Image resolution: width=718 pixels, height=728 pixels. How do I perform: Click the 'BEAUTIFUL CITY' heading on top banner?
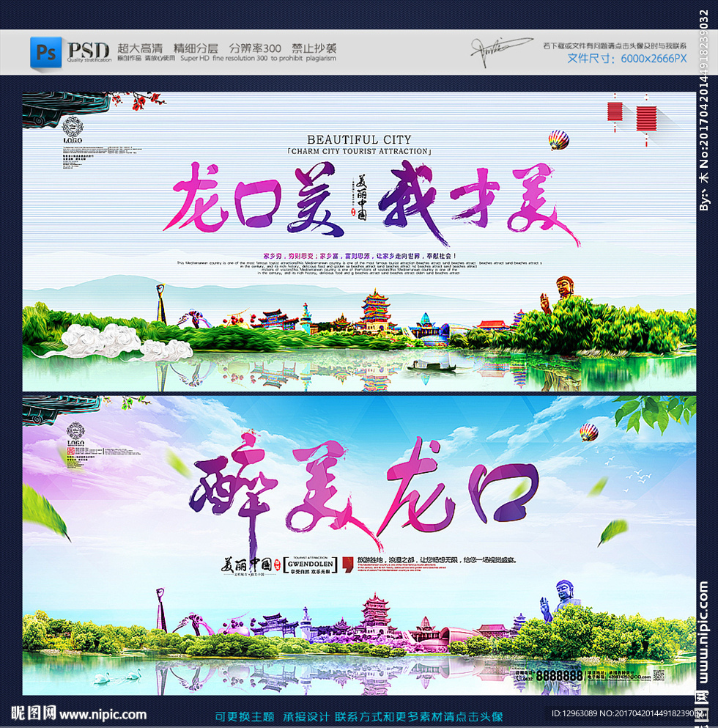(x=359, y=139)
